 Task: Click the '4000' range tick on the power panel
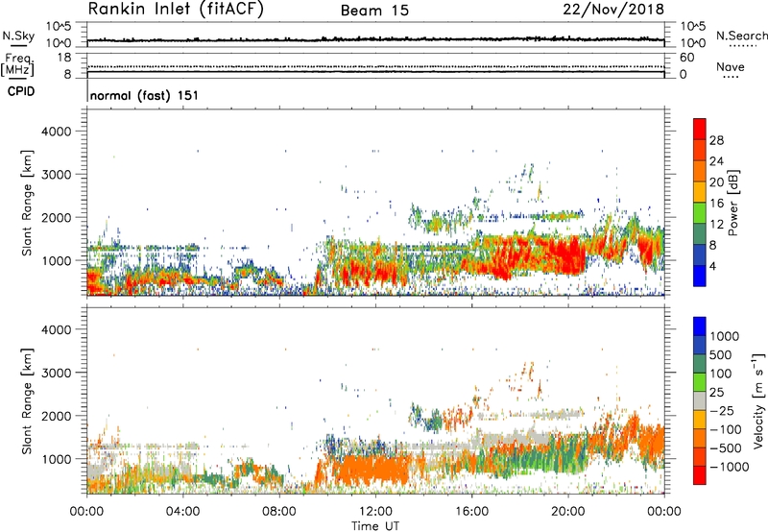57,132
